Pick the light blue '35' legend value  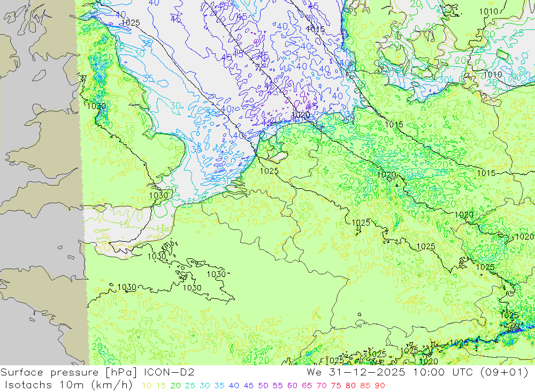click(219, 386)
